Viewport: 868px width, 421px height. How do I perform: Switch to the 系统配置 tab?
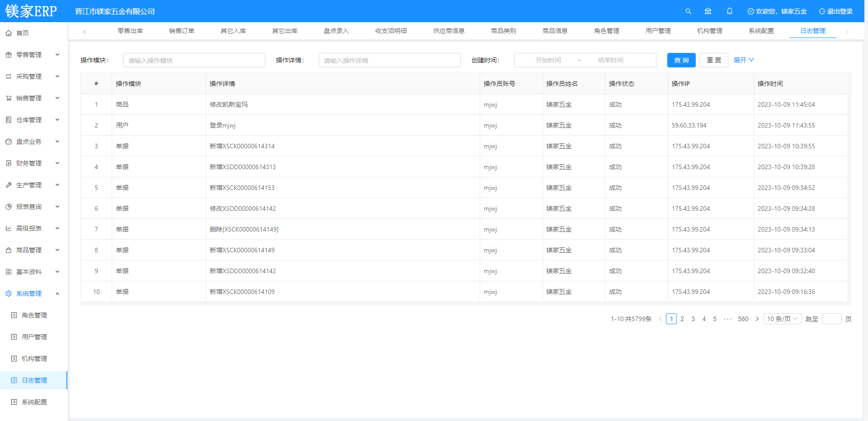761,31
